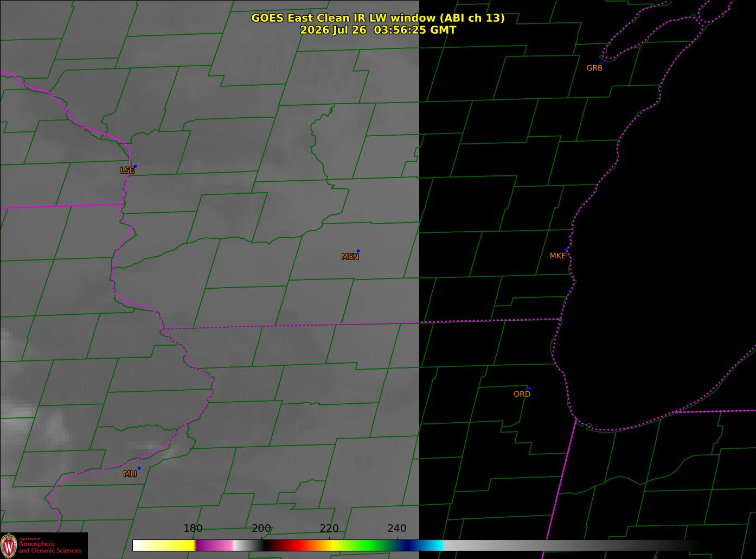Image resolution: width=756 pixels, height=559 pixels.
Task: Select the MKE station marker
Action: pyautogui.click(x=566, y=250)
